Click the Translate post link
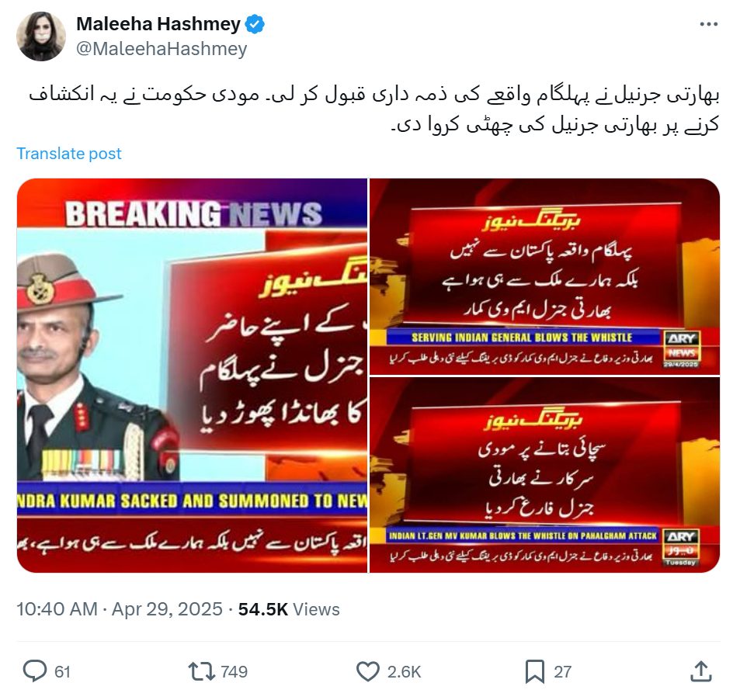 click(69, 154)
